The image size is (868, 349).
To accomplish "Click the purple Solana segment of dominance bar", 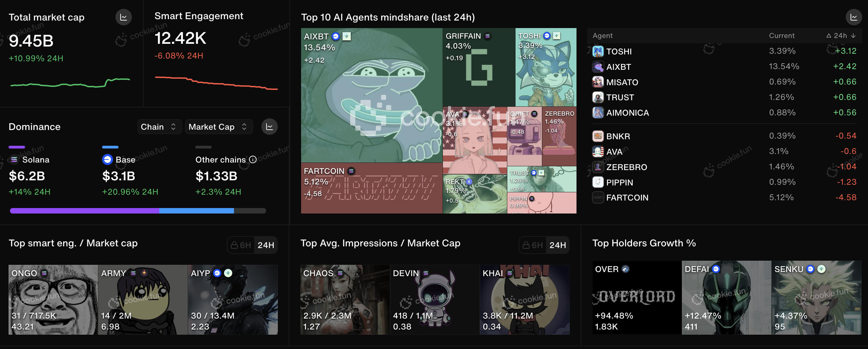I will coord(85,211).
